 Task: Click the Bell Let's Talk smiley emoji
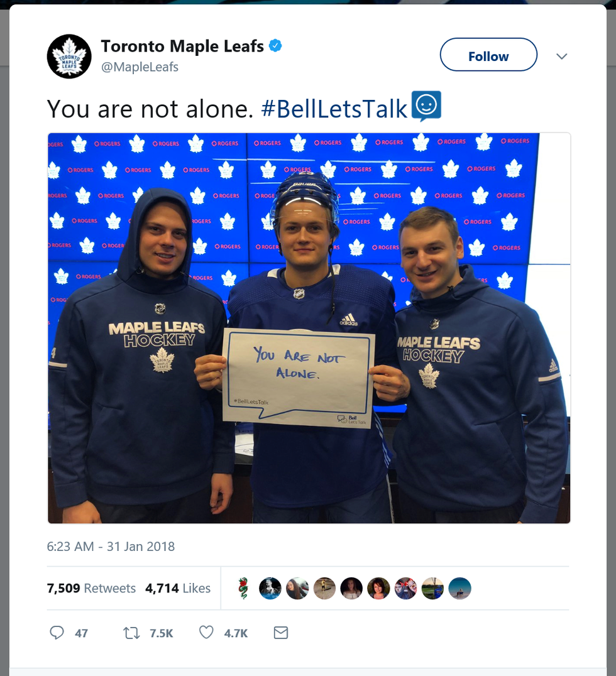426,106
